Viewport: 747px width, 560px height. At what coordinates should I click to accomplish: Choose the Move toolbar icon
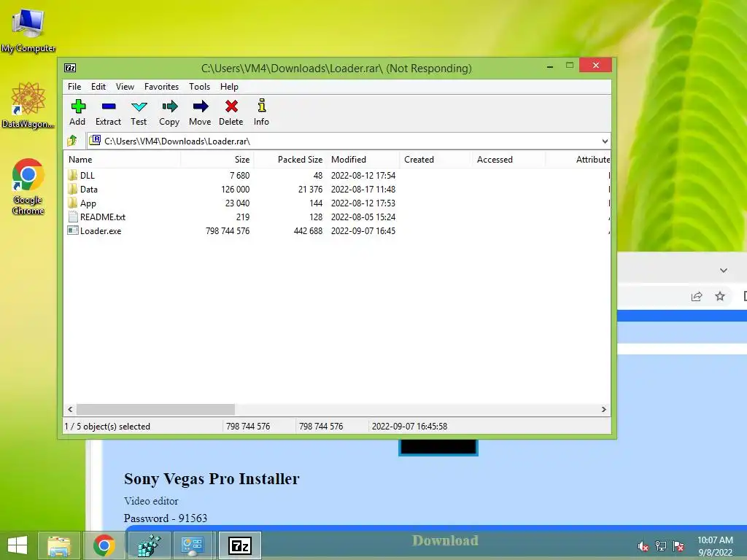pyautogui.click(x=201, y=106)
